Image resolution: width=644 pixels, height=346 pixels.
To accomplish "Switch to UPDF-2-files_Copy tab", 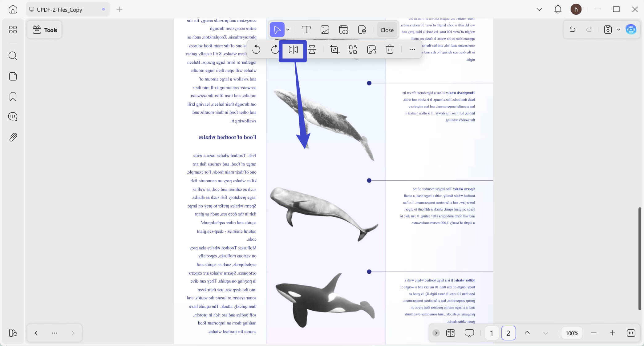I will (x=67, y=10).
